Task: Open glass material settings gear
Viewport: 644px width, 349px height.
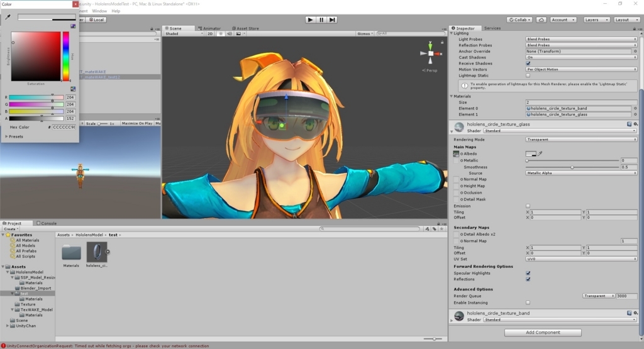Action: 635,124
